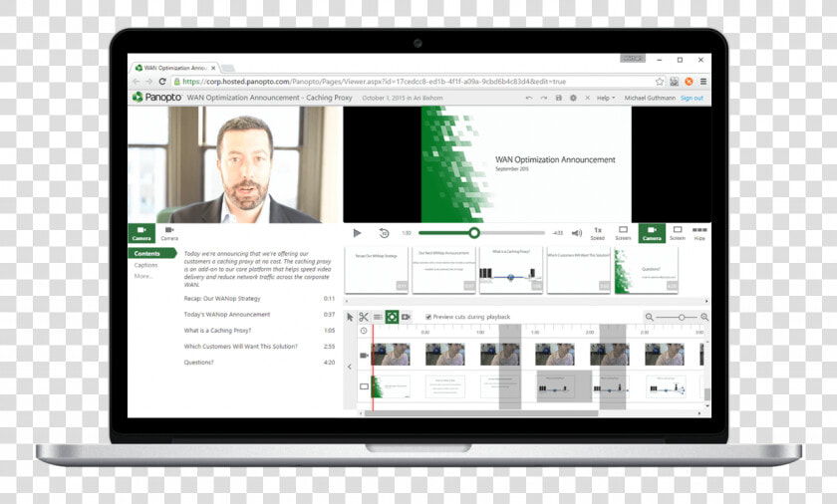Screen dimensions: 837x504
Task: Click clock icon on timeline ruler
Action: point(364,332)
